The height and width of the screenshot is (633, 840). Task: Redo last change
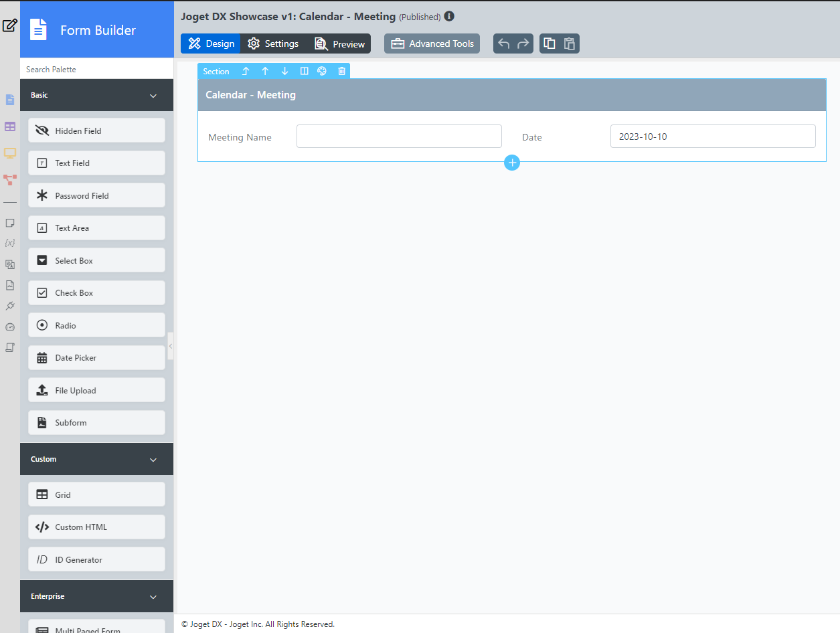tap(523, 43)
